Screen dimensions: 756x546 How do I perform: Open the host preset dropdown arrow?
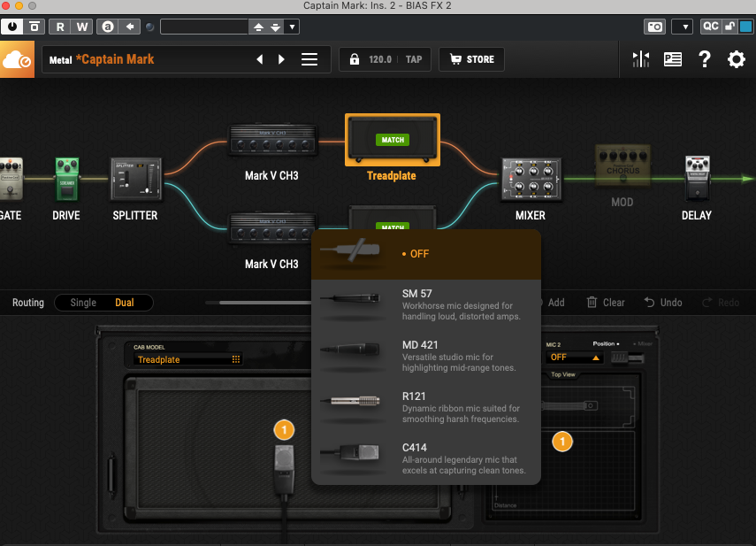coord(292,27)
